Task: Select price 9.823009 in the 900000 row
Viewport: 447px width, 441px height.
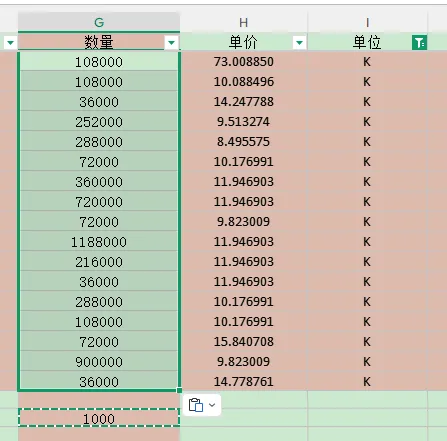Action: [244, 362]
